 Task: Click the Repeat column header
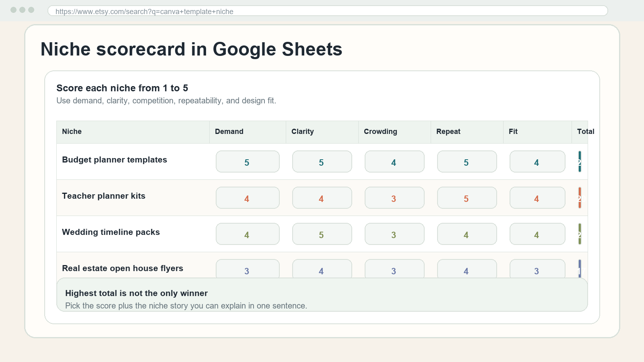pyautogui.click(x=467, y=132)
